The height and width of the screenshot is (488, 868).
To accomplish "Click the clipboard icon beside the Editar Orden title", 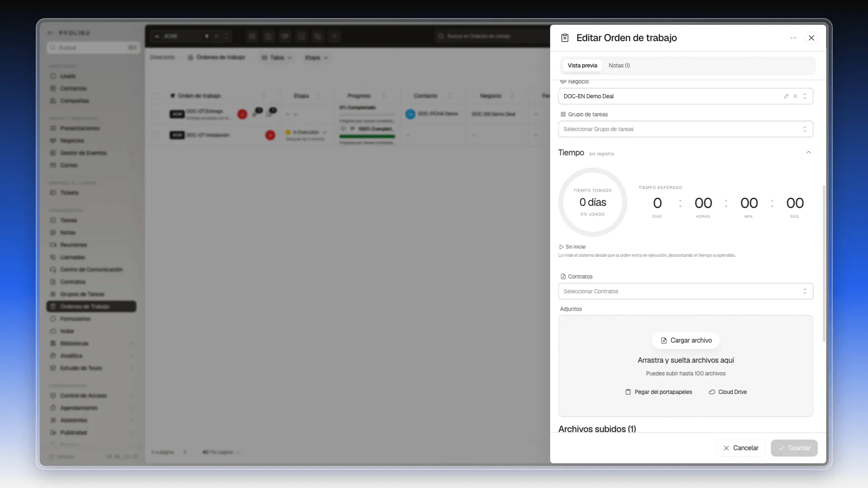I will point(565,38).
